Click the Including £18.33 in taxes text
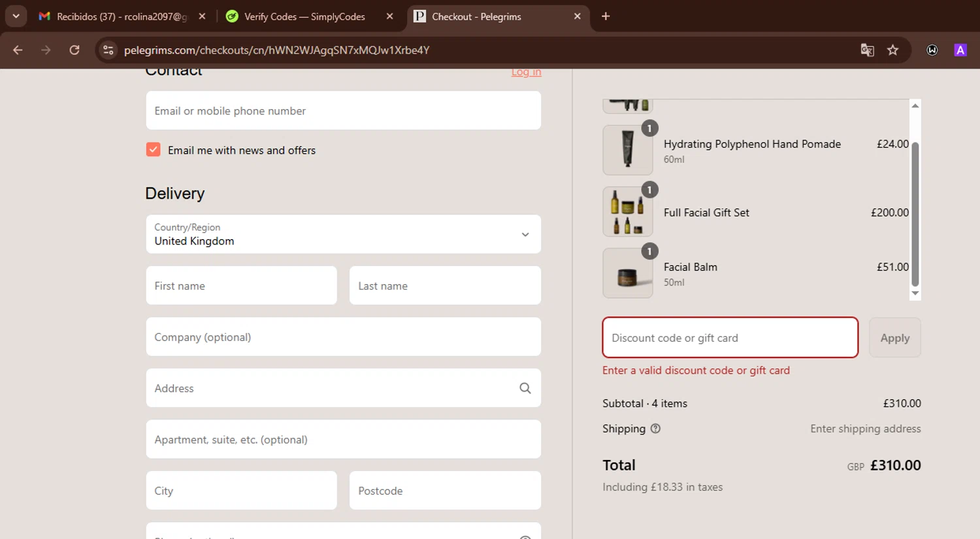 tap(662, 487)
